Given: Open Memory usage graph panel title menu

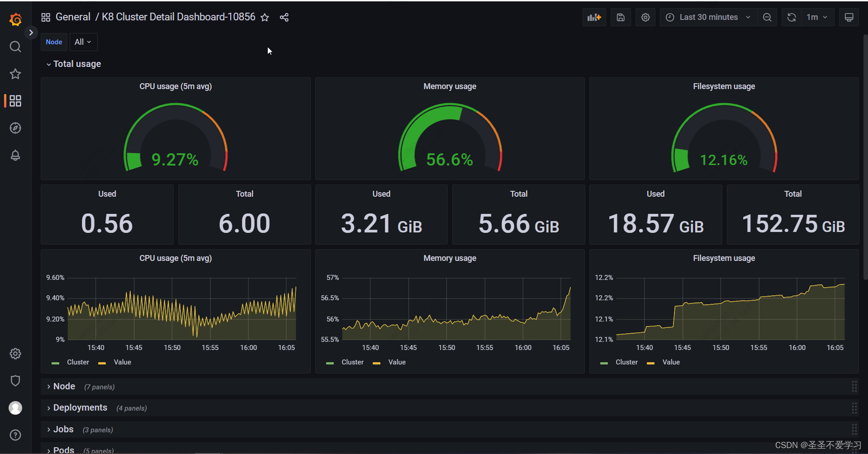Looking at the screenshot, I should point(450,258).
